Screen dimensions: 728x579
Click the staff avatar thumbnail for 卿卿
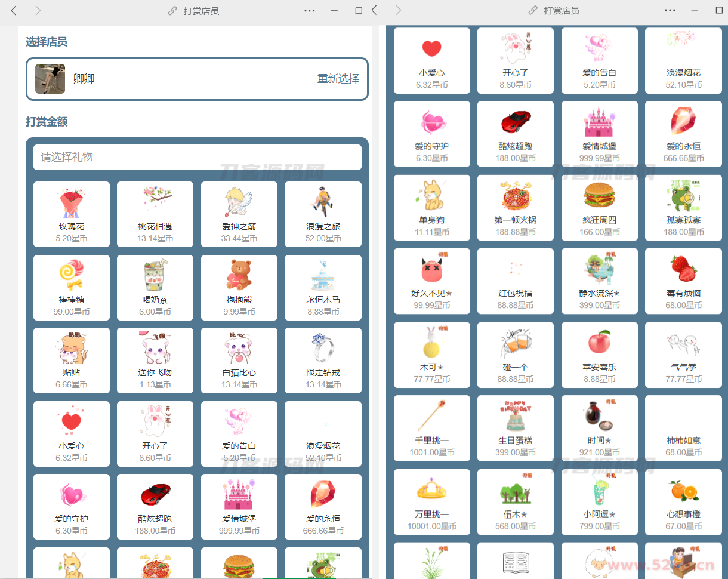50,79
